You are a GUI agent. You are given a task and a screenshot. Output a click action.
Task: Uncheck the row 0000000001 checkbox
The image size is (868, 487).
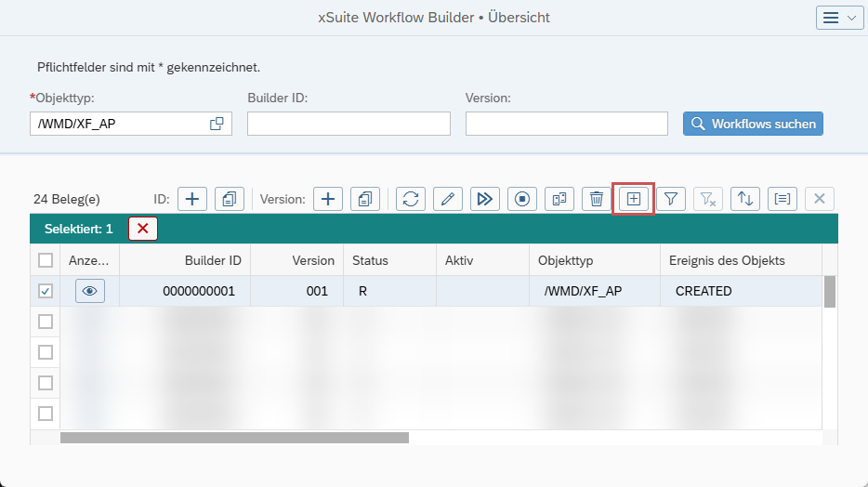(46, 291)
